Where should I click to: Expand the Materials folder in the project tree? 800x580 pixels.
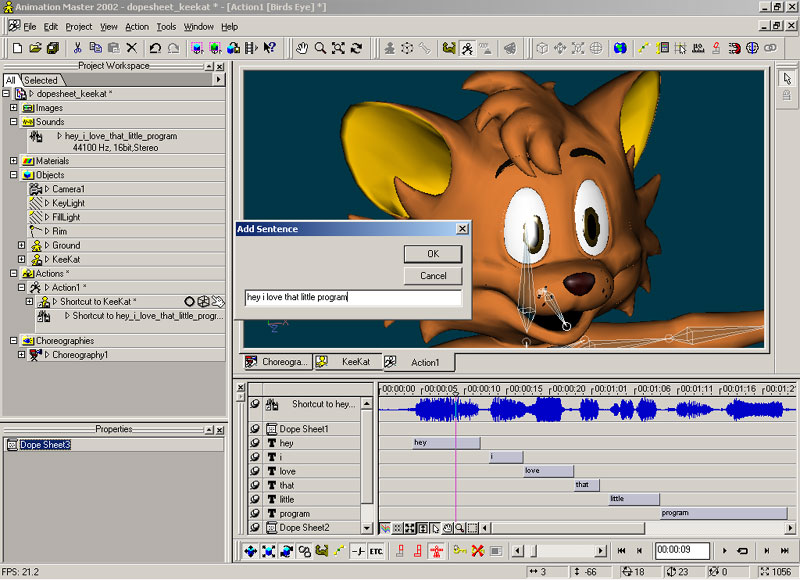coord(13,161)
